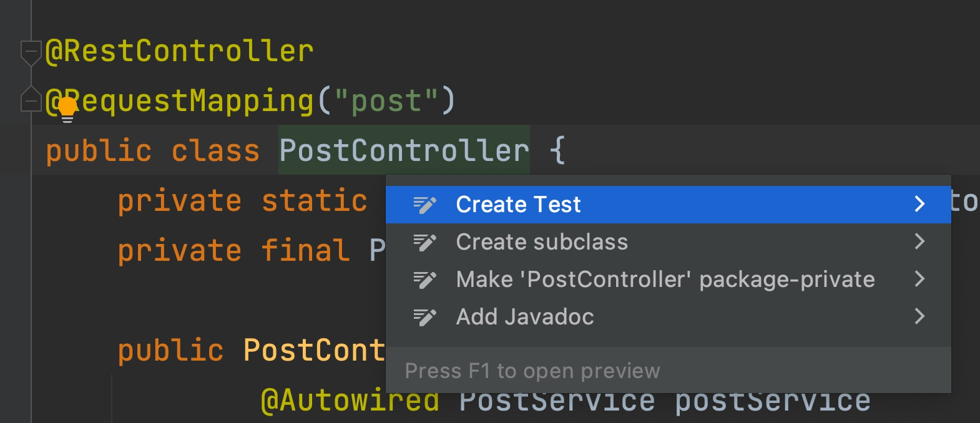This screenshot has height=423, width=980.
Task: Expand the Add Javadoc submenu arrow
Action: pyautogui.click(x=919, y=316)
